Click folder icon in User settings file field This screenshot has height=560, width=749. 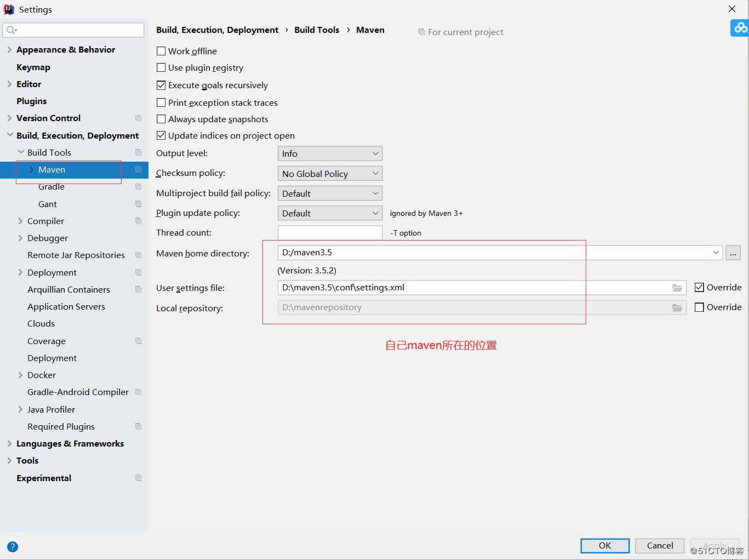click(x=677, y=288)
